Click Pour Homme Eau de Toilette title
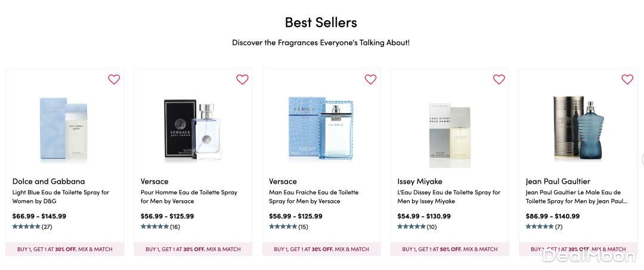 (x=189, y=197)
